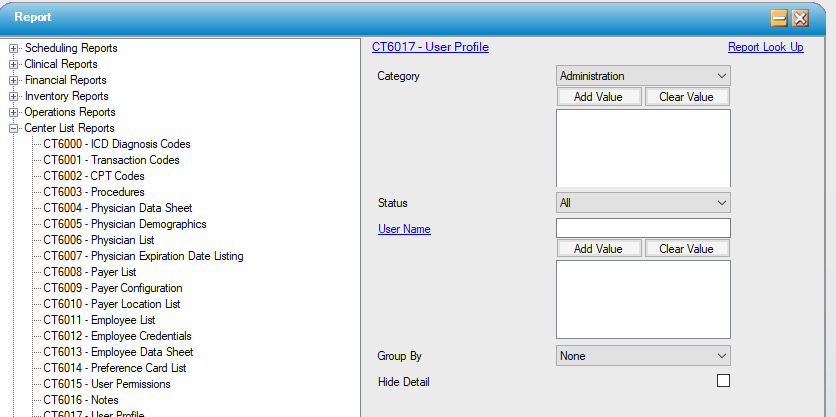Expand the Financial Reports tree node
This screenshot has width=836, height=417.
click(x=14, y=80)
